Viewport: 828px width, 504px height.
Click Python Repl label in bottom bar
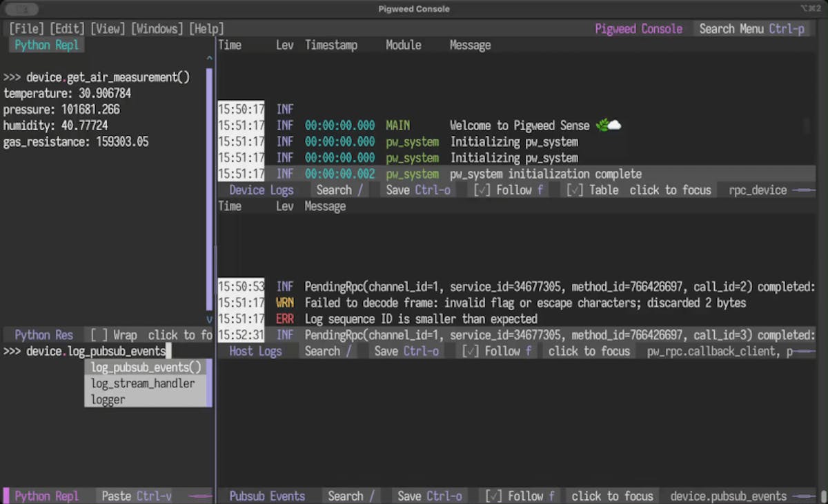47,496
